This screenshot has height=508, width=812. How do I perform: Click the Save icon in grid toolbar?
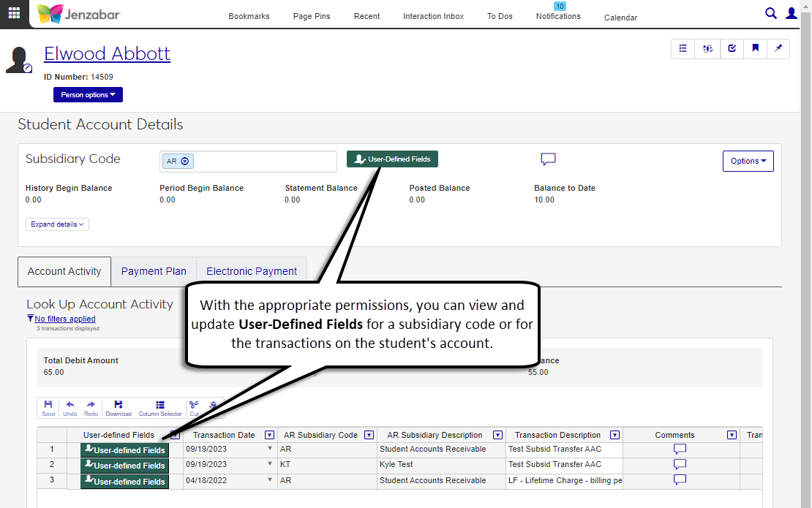(x=48, y=408)
